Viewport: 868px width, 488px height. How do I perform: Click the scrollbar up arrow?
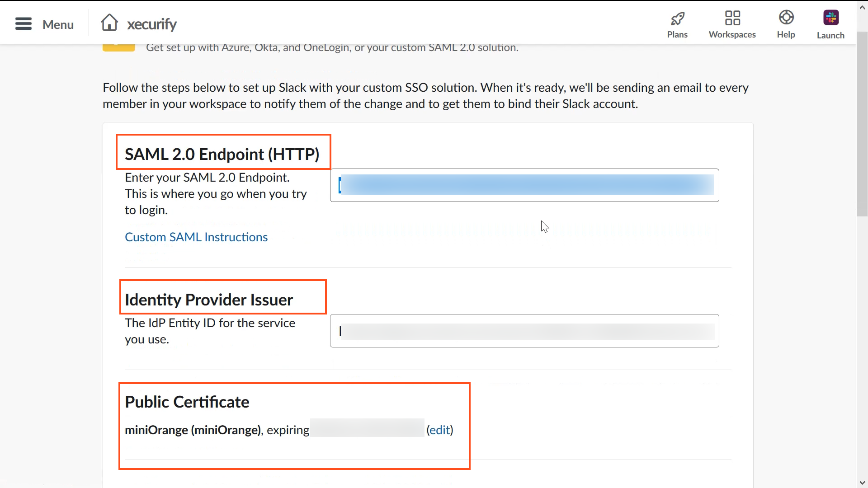(x=862, y=6)
